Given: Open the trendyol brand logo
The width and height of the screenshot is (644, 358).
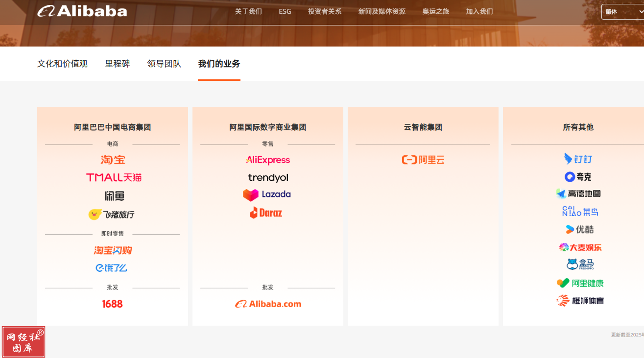Looking at the screenshot, I should (x=268, y=178).
